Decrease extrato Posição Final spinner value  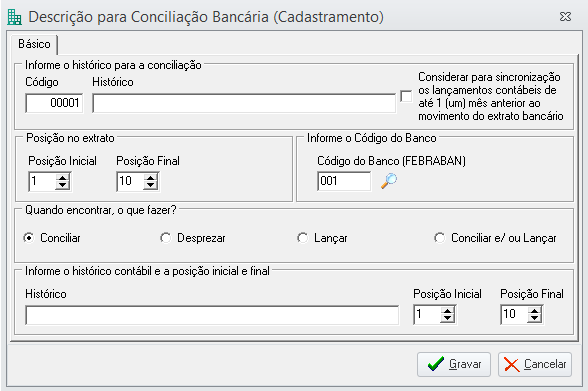point(150,186)
